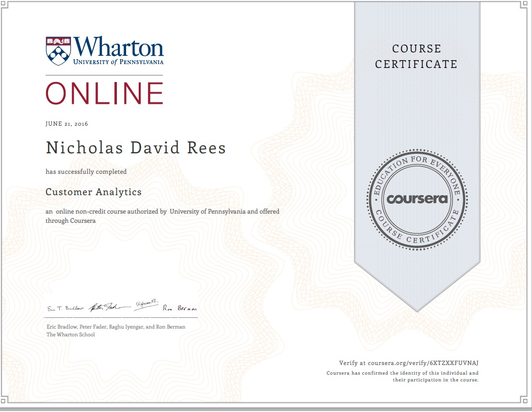This screenshot has height=412, width=532.
Task: Click 'through Coursera' text
Action: tap(71, 221)
